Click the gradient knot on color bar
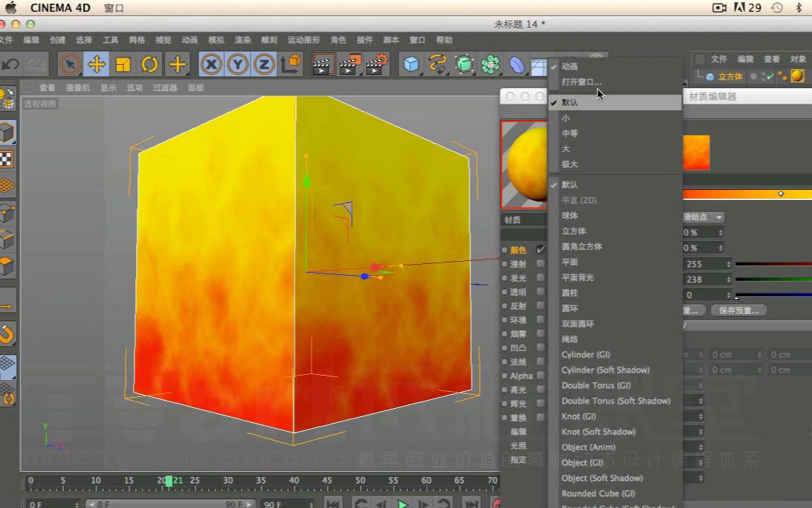 click(x=780, y=193)
